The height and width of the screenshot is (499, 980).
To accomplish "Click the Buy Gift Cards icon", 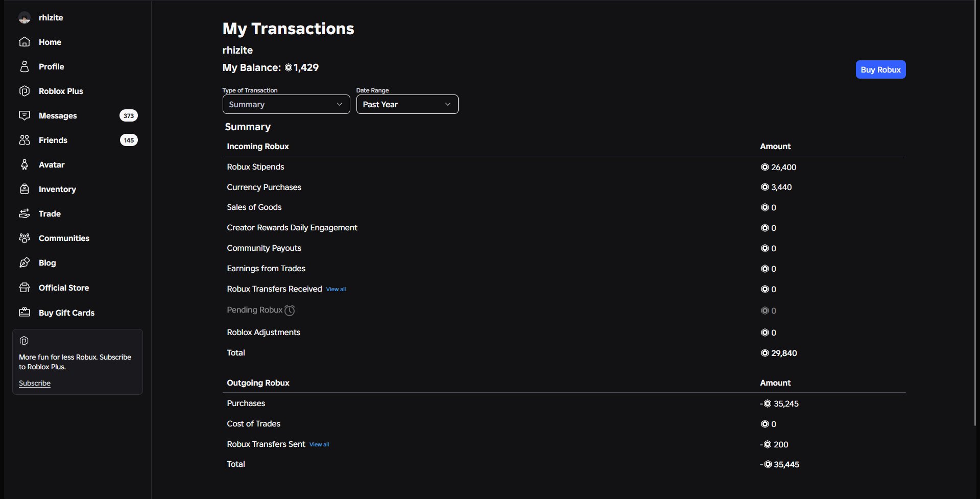I will (25, 312).
